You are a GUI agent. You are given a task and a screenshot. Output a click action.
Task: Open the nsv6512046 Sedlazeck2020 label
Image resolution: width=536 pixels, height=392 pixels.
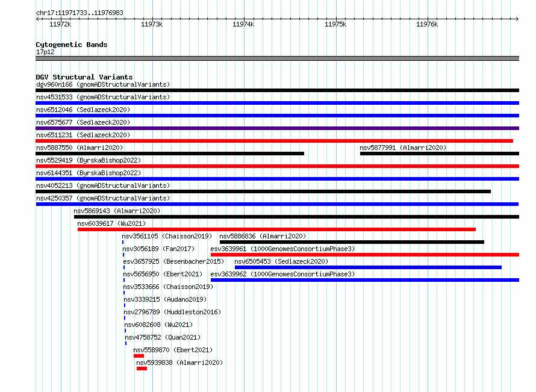tap(83, 110)
